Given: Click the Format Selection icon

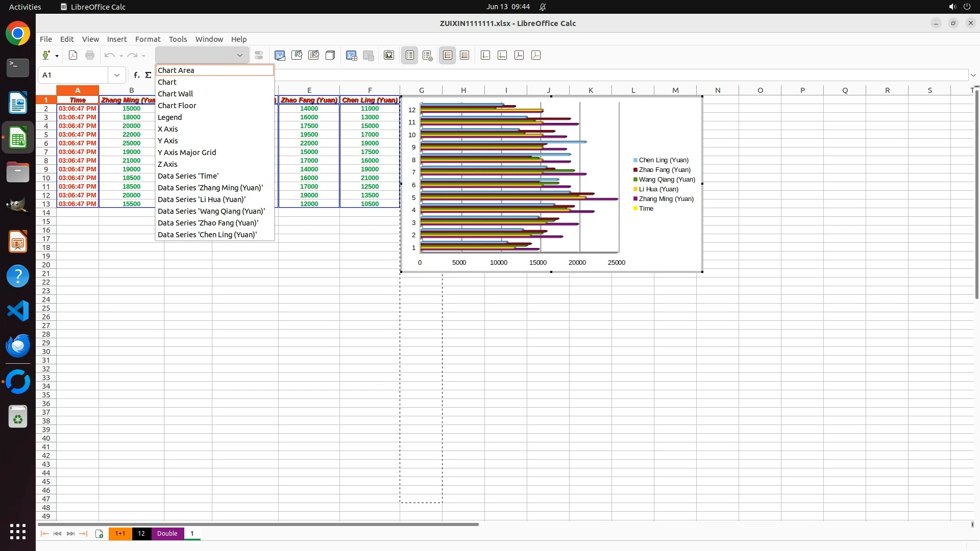Looking at the screenshot, I should 259,55.
